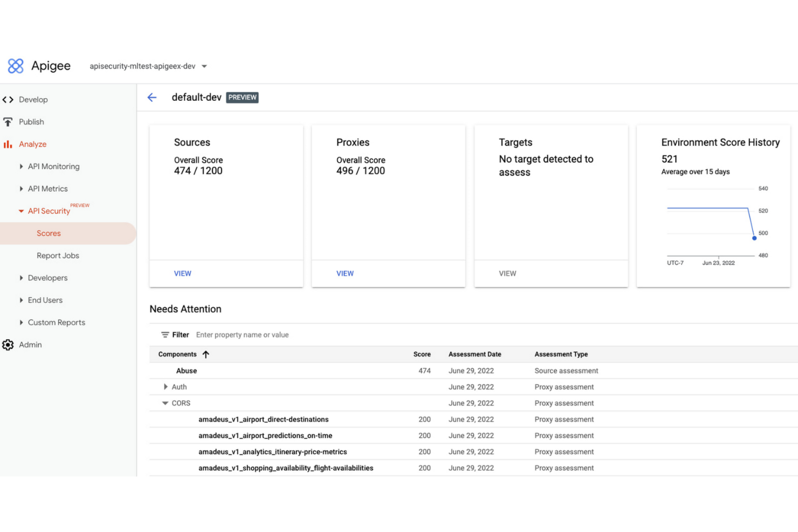This screenshot has width=798, height=532.
Task: Open the Admin menu item
Action: [30, 345]
